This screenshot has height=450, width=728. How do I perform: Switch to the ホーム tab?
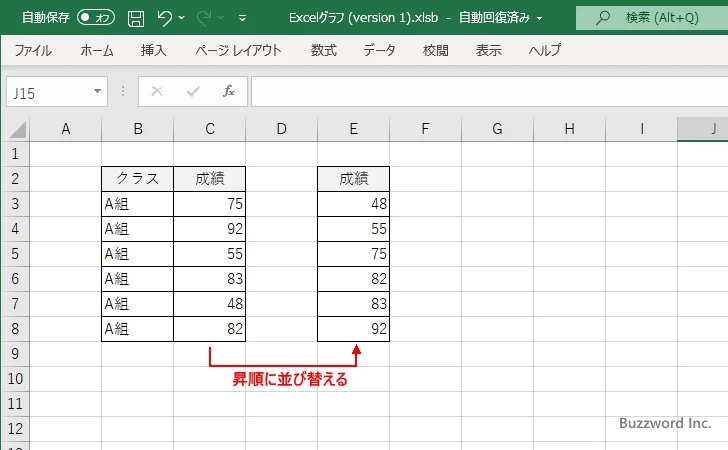click(97, 50)
